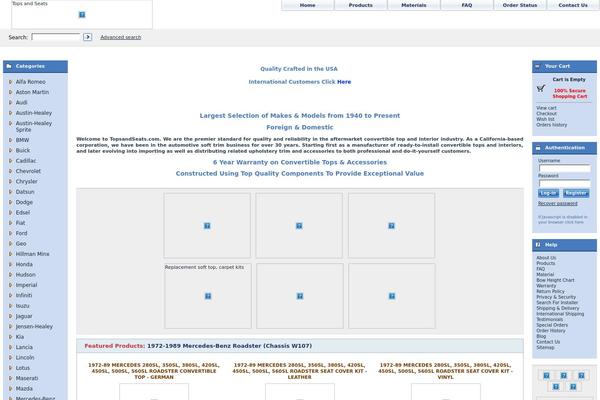Open the Jensen-Healey category
The image size is (600, 400).
pyautogui.click(x=34, y=327)
